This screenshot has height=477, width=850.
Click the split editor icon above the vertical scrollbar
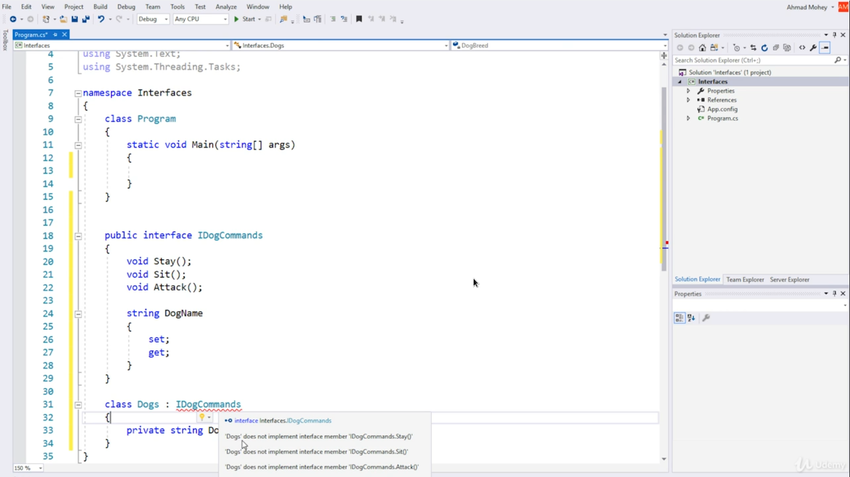(x=664, y=55)
